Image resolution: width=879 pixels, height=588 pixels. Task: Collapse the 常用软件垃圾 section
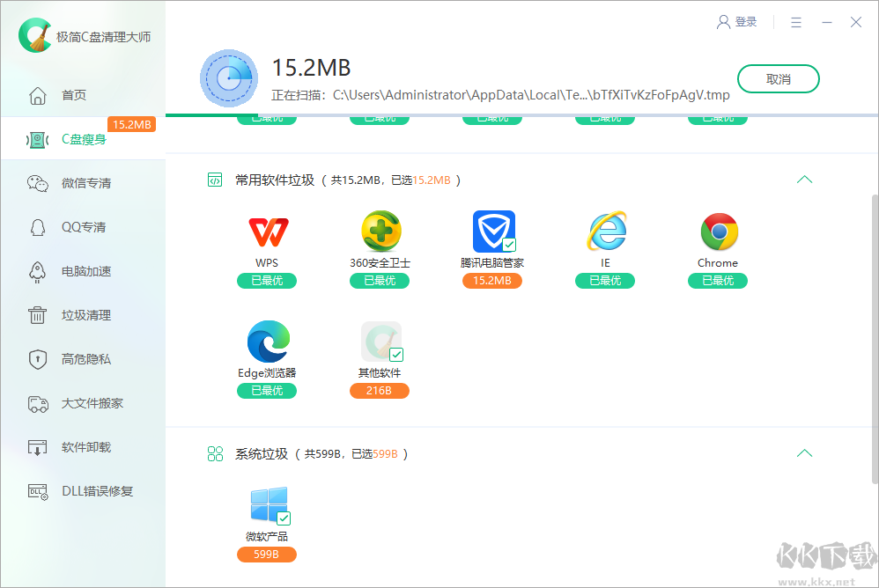click(x=804, y=179)
